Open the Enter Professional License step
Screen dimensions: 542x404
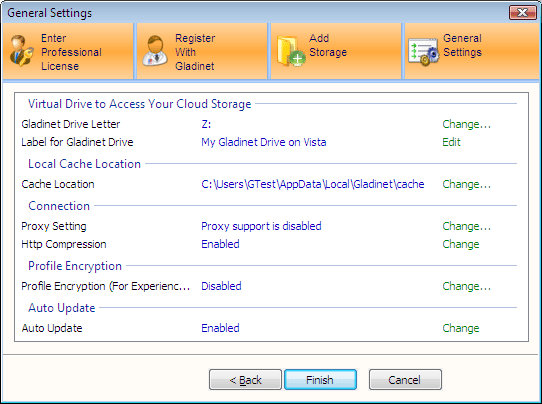tap(68, 51)
